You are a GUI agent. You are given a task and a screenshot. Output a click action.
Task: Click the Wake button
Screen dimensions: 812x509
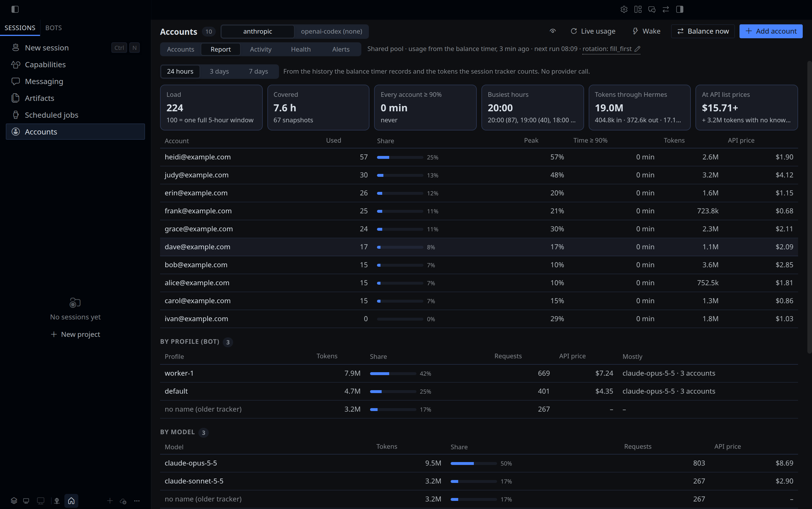(646, 31)
